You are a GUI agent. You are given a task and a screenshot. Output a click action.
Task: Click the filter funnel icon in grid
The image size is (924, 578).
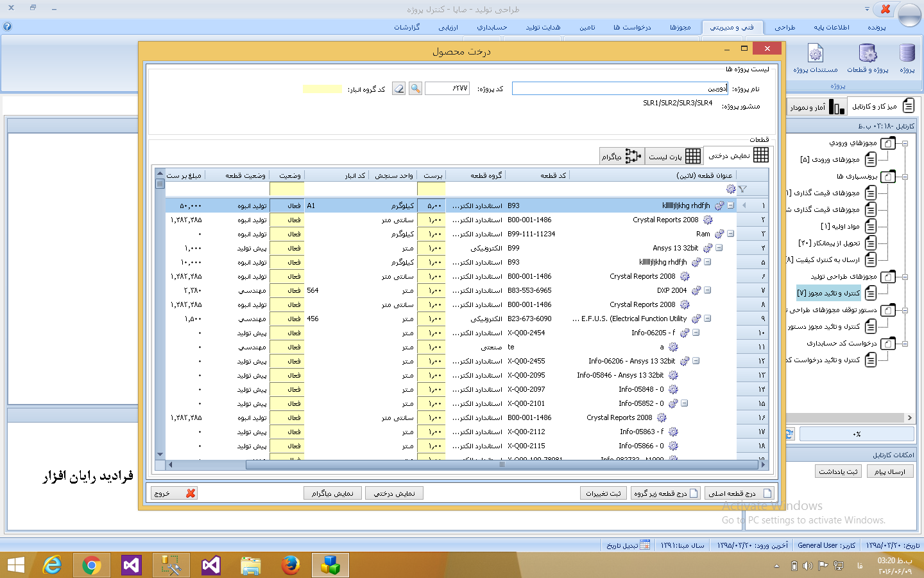click(742, 189)
